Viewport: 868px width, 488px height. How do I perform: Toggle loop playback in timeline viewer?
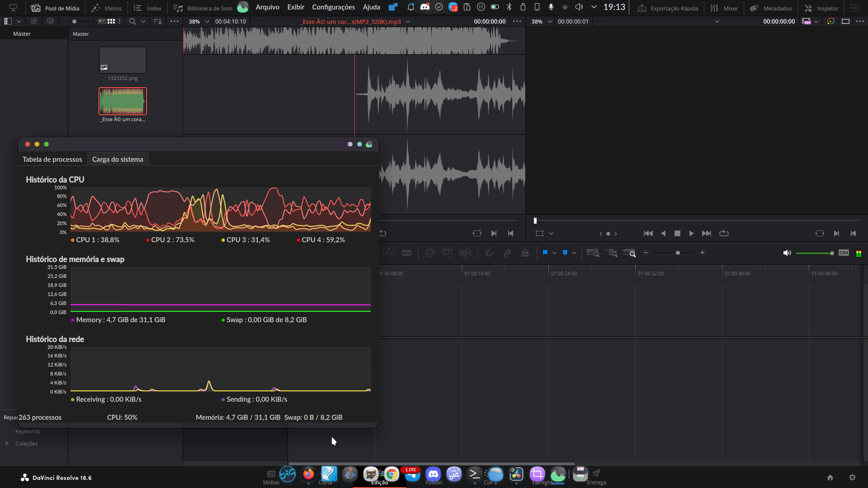(724, 234)
